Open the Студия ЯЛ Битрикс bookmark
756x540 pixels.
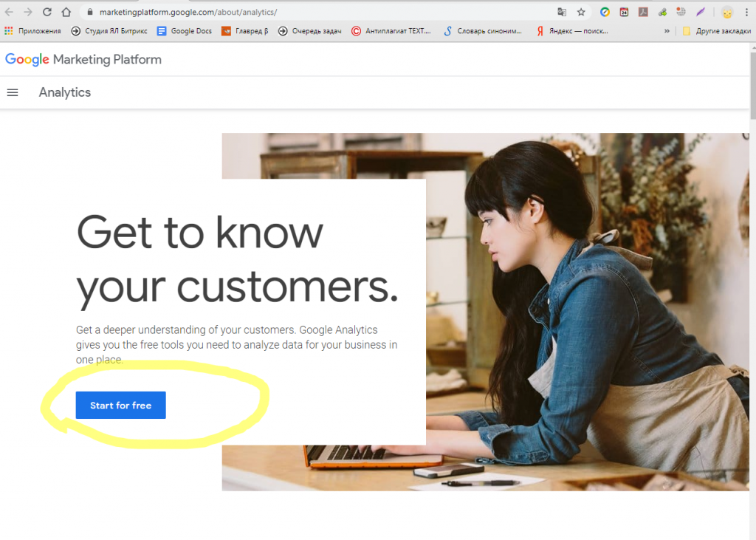[x=109, y=31]
